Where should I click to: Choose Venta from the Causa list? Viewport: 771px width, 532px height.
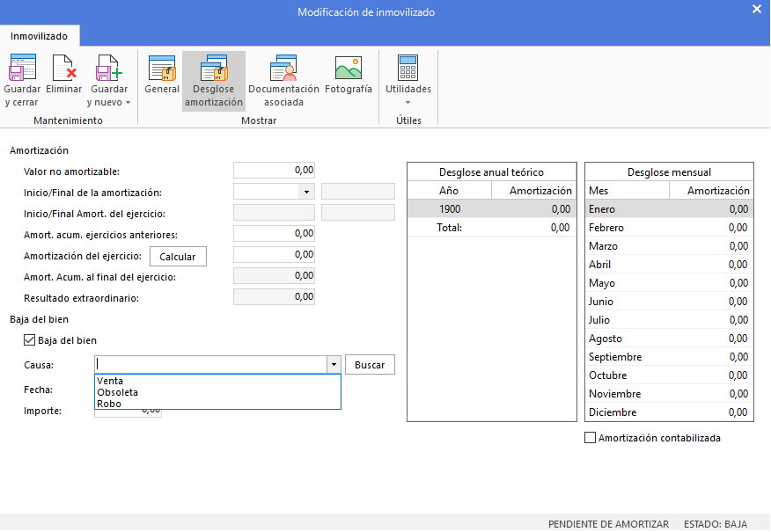tap(217, 381)
